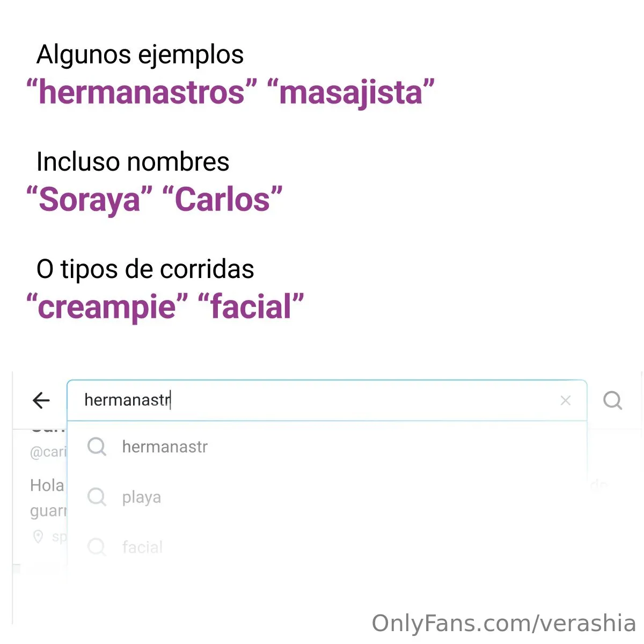Click the back arrow beside search box

[41, 400]
